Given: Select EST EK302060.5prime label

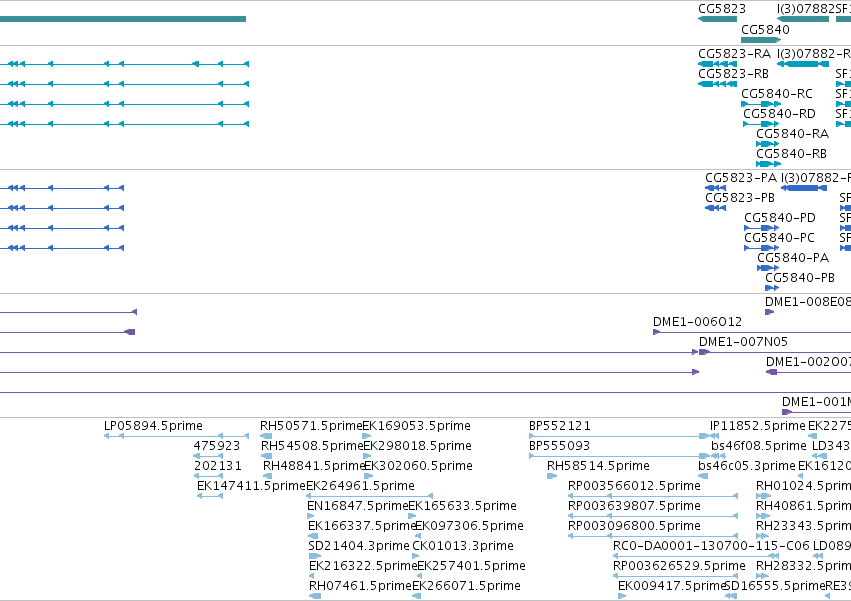Looking at the screenshot, I should point(418,466).
